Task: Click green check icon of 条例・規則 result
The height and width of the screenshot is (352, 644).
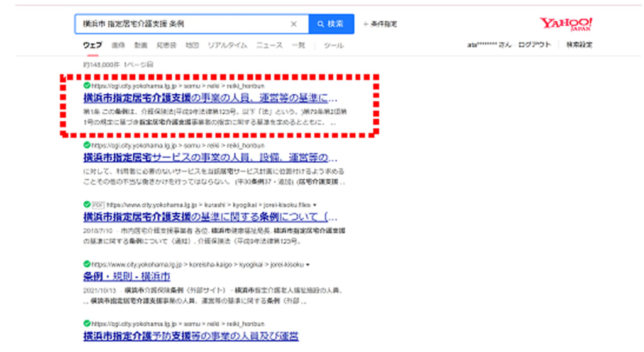Action: pos(87,264)
